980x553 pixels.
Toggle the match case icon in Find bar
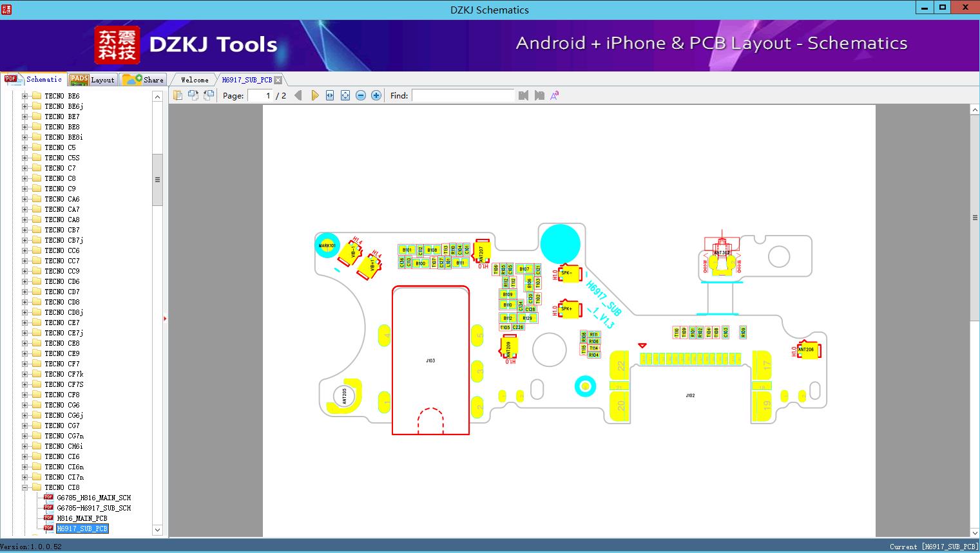pyautogui.click(x=555, y=95)
